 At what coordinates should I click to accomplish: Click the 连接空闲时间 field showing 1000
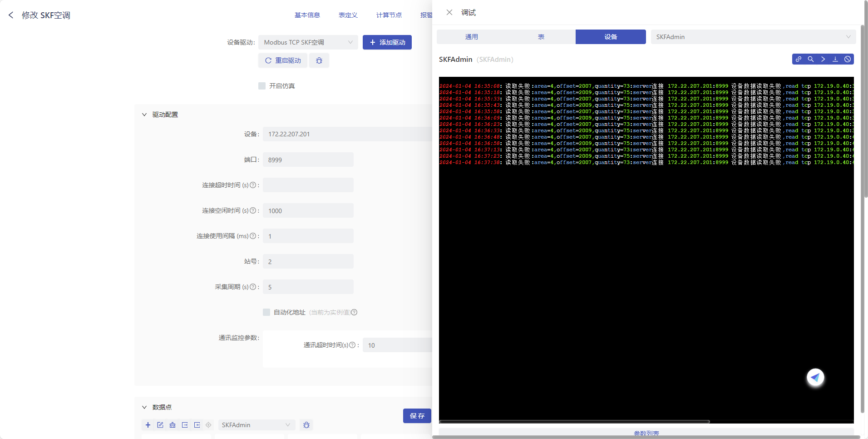point(308,210)
